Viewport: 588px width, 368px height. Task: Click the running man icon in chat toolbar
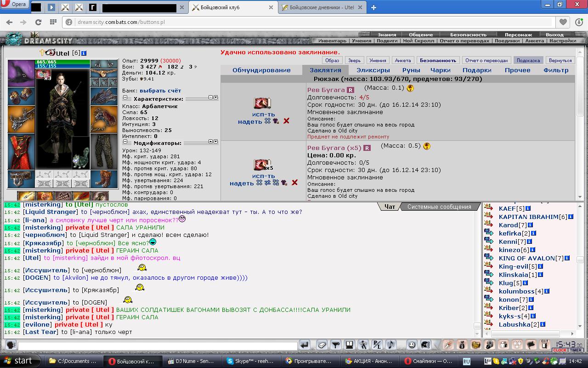363,345
